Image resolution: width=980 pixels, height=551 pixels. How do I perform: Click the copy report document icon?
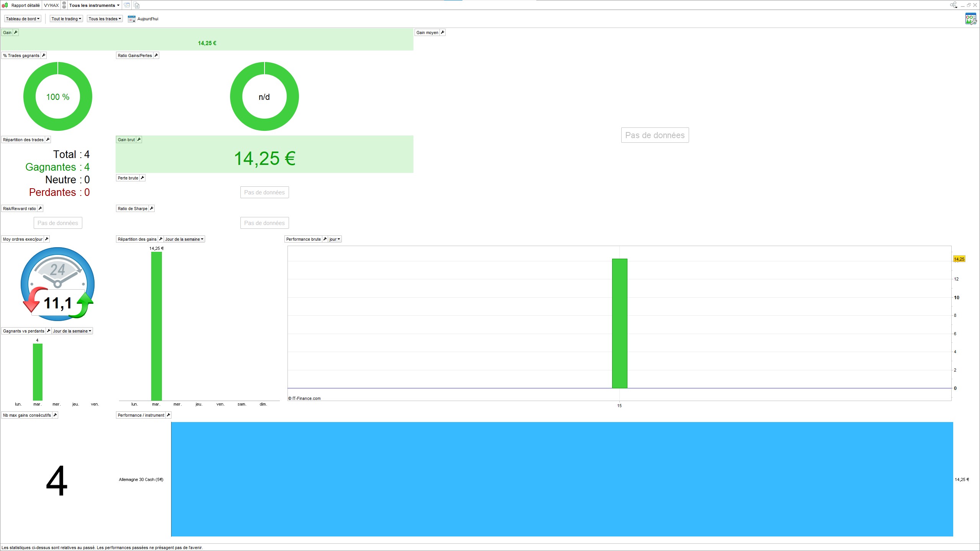(x=137, y=5)
